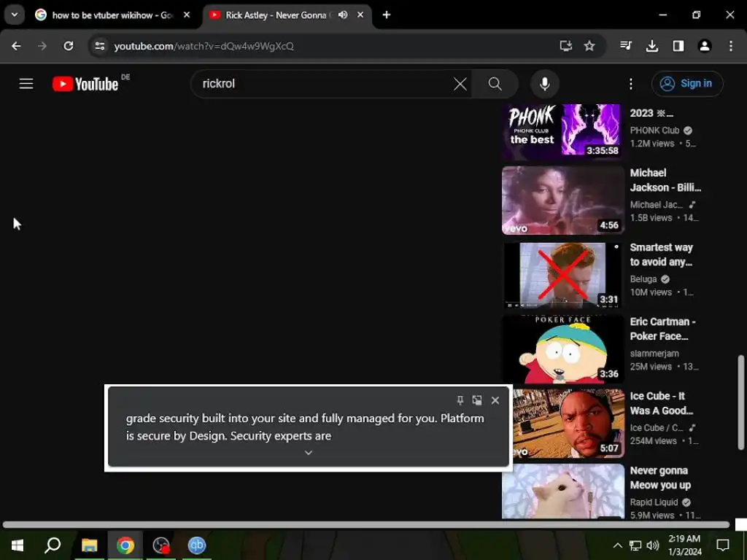Click the 'Smartest way to avoid any...' title
Image resolution: width=747 pixels, height=560 pixels.
[661, 254]
